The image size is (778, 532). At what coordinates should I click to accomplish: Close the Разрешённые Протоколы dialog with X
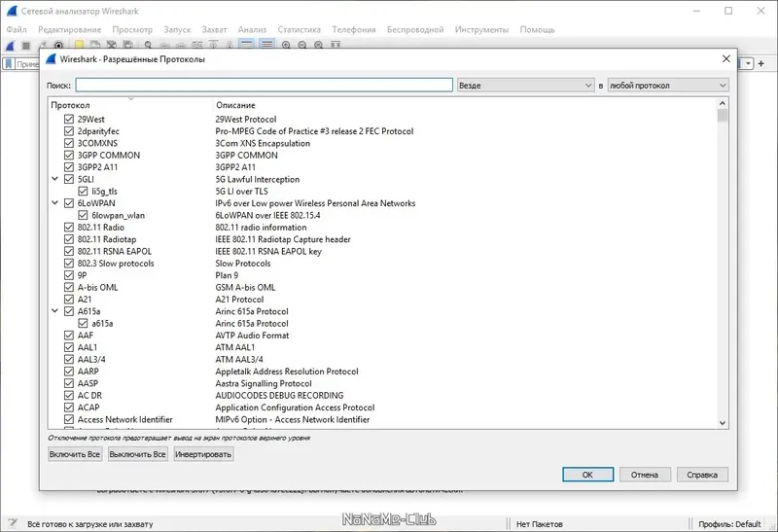pos(726,58)
